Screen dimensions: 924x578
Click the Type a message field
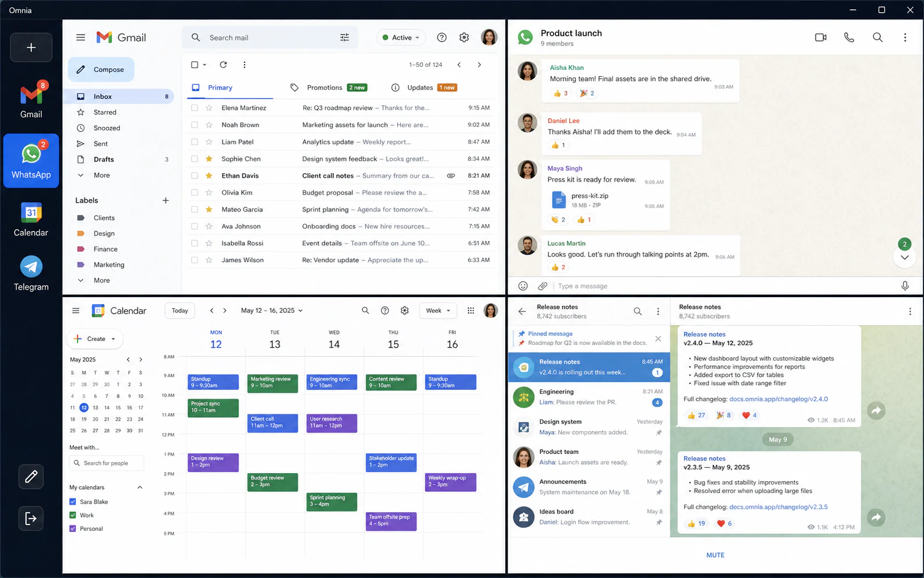tap(724, 286)
